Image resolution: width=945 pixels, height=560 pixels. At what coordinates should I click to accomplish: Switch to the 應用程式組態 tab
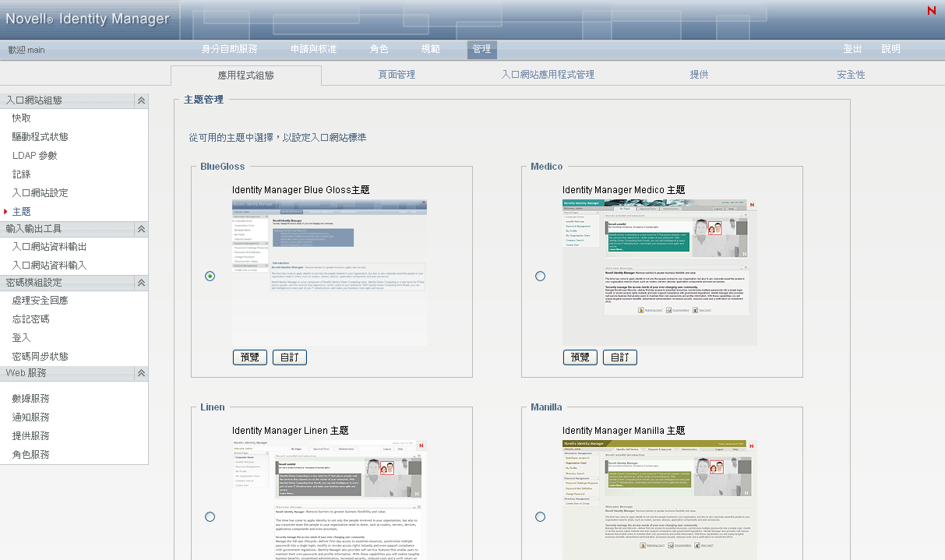(246, 76)
